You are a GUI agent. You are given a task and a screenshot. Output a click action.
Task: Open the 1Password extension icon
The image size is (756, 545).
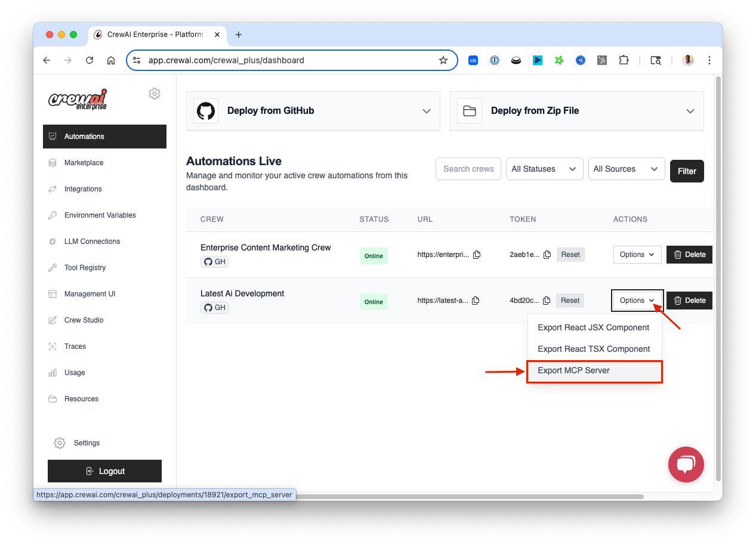495,60
